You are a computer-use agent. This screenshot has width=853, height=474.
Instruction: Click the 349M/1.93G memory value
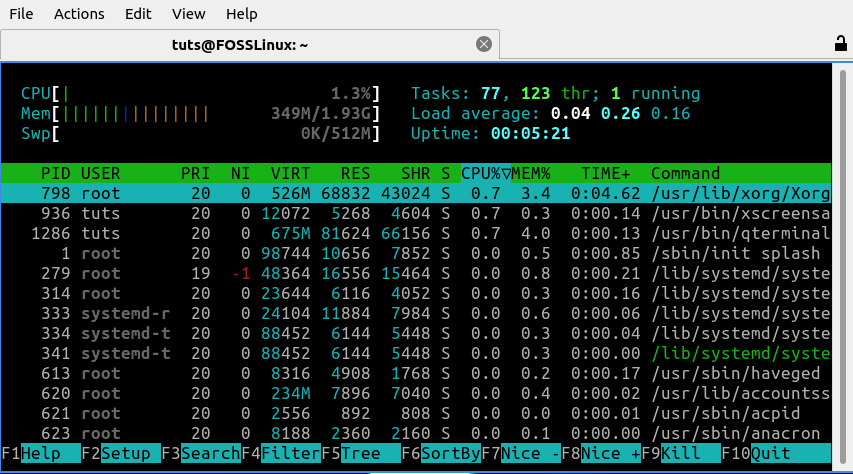pyautogui.click(x=320, y=114)
